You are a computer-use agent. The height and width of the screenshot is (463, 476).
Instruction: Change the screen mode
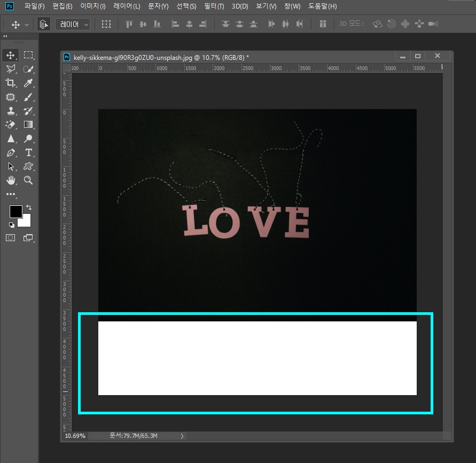pos(28,238)
